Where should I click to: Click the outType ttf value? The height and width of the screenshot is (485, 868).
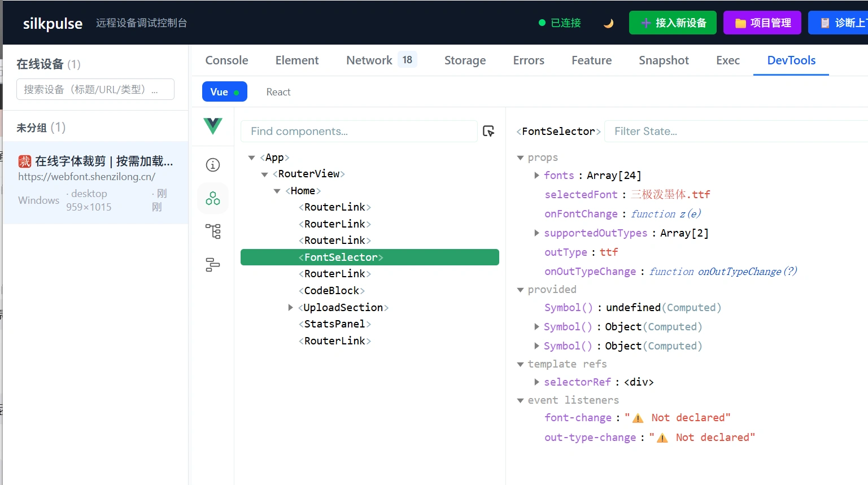coord(609,252)
